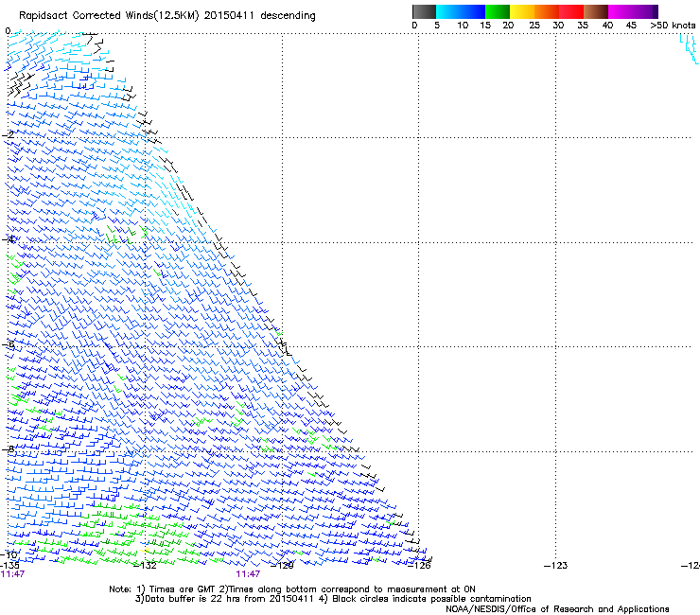The width and height of the screenshot is (700, 615).
Task: Click the cyan 5-10 knots legend color
Action: pos(448,11)
